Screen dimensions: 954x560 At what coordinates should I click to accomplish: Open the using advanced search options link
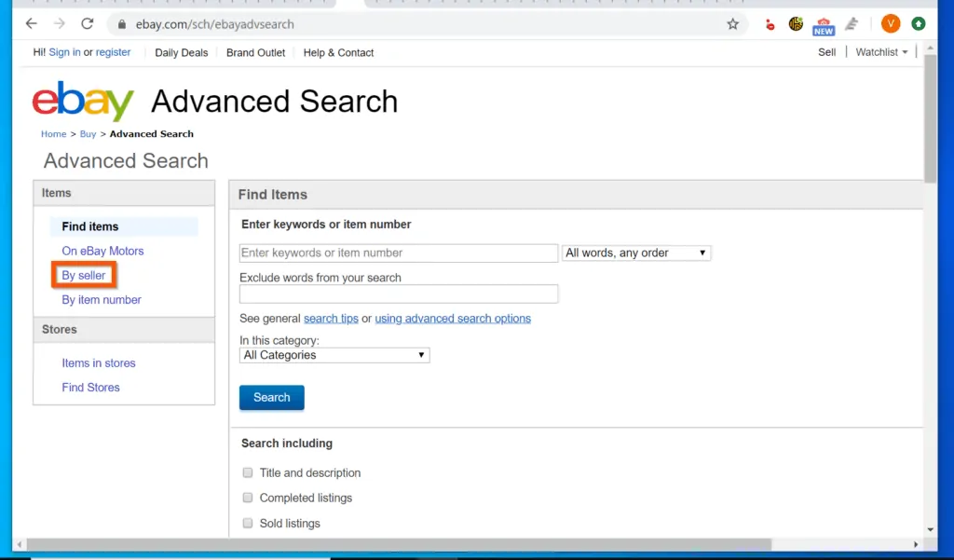453,319
